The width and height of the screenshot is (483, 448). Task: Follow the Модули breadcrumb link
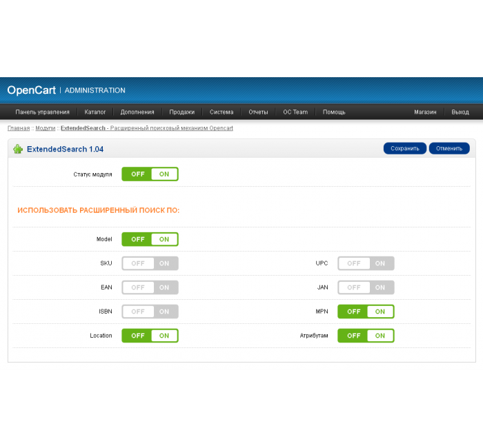coord(46,128)
